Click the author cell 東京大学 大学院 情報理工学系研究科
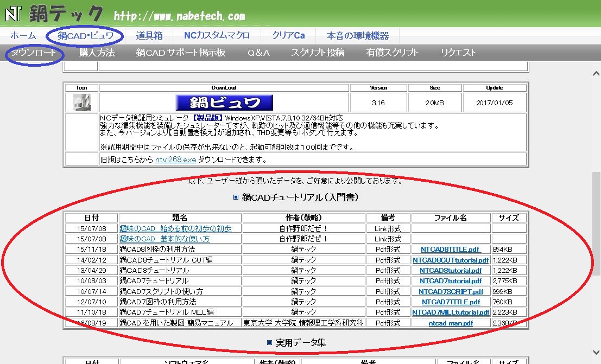This screenshot has height=364, width=601. (303, 323)
